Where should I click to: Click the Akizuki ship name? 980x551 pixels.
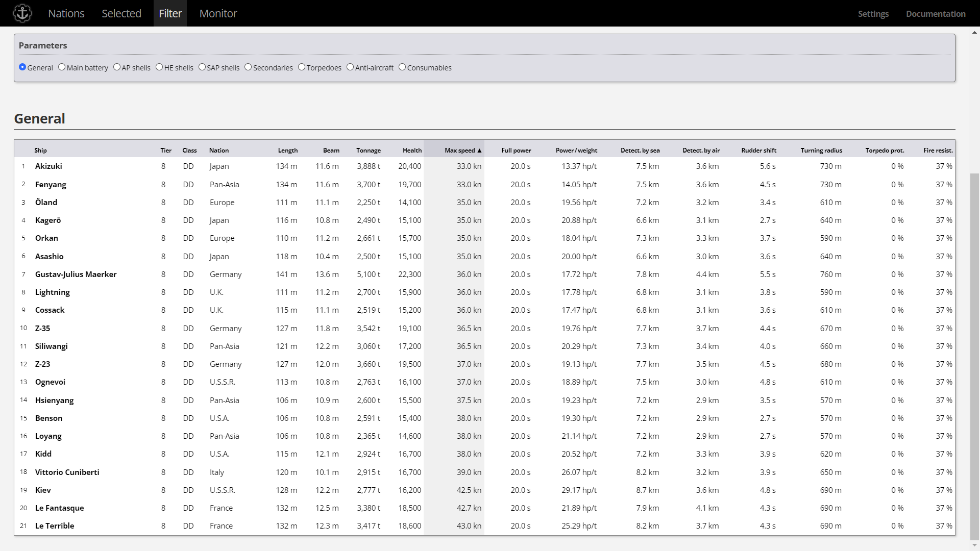[x=48, y=166]
